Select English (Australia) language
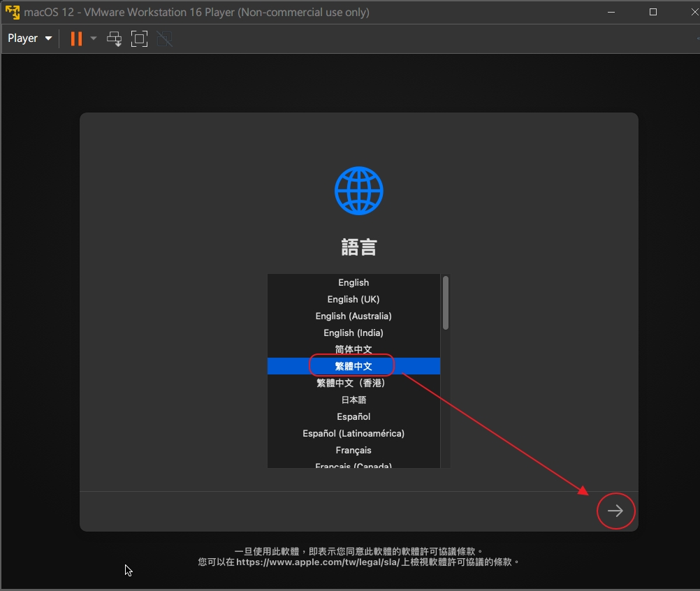 (x=353, y=316)
